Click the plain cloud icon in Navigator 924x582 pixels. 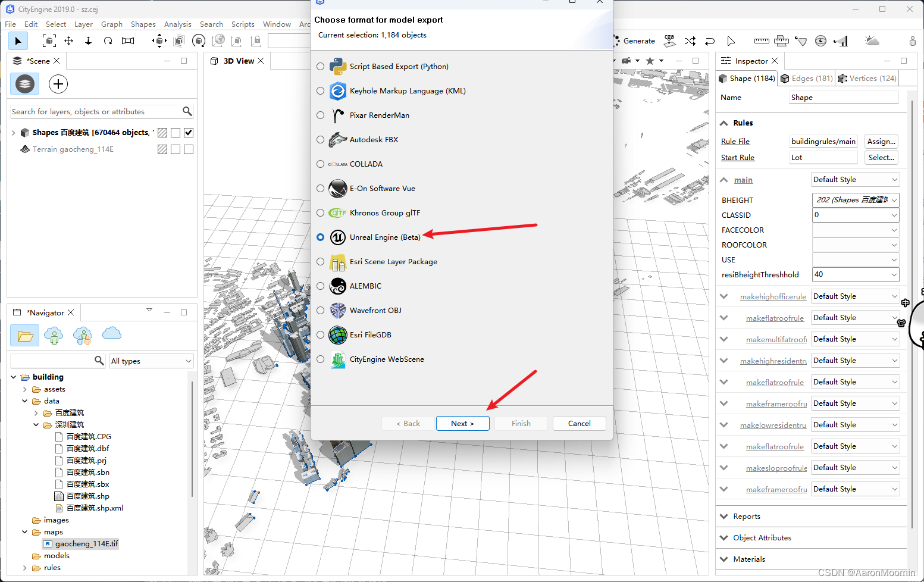[x=112, y=333]
